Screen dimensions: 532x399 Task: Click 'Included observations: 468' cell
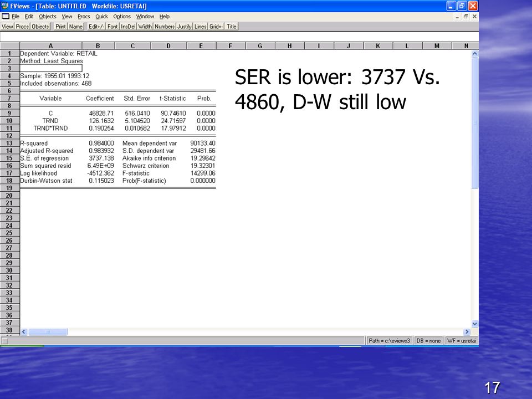pos(55,84)
